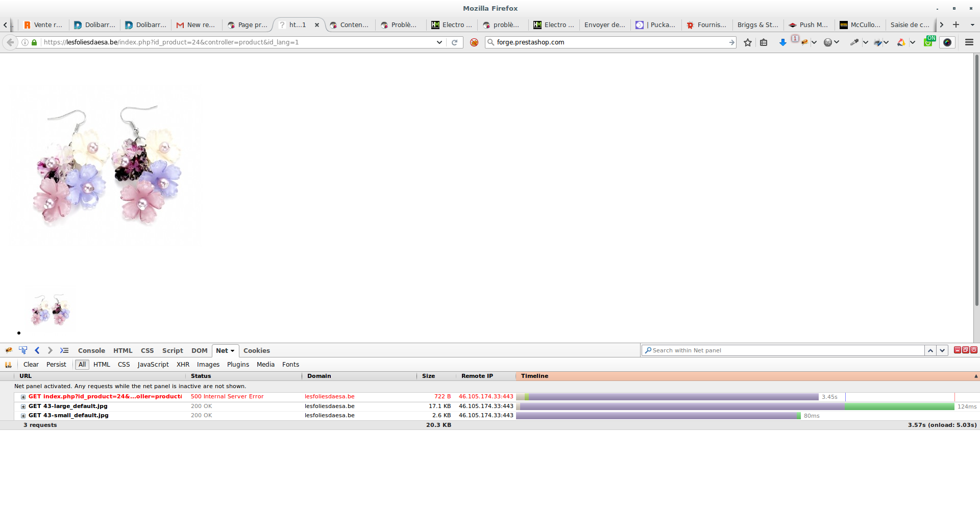Switch to the Page pr... browser tab
This screenshot has width=980, height=526.
tap(248, 25)
